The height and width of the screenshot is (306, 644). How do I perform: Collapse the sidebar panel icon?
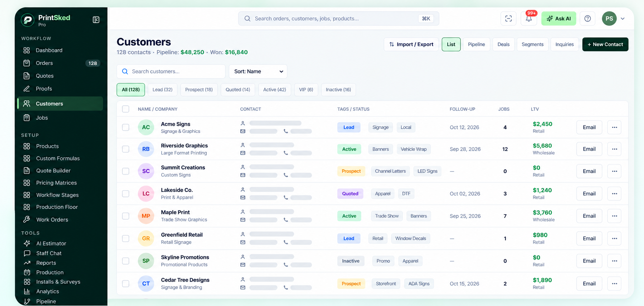(x=96, y=20)
